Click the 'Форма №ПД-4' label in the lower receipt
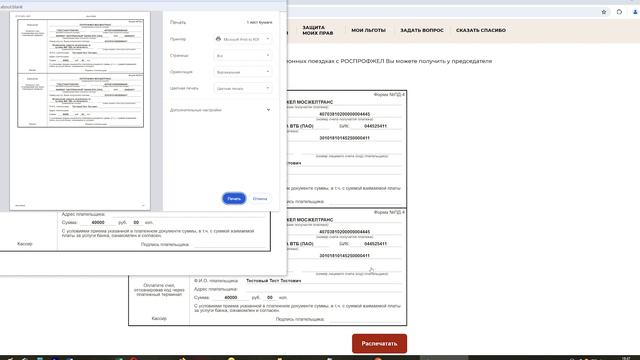Viewport: 640px width, 360px height. pyautogui.click(x=389, y=212)
